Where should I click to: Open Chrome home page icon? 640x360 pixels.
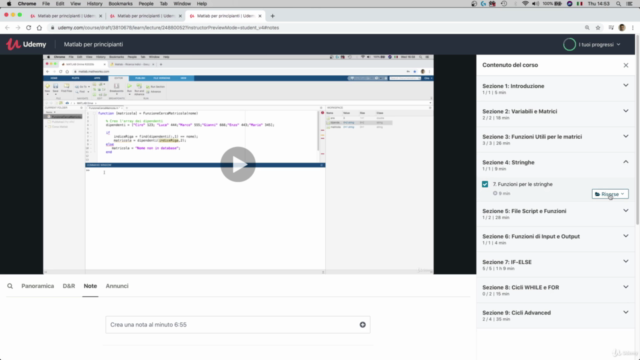tap(39, 28)
